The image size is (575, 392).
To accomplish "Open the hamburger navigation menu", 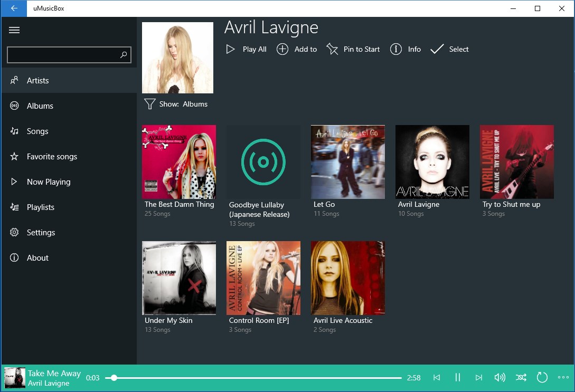I will [14, 30].
